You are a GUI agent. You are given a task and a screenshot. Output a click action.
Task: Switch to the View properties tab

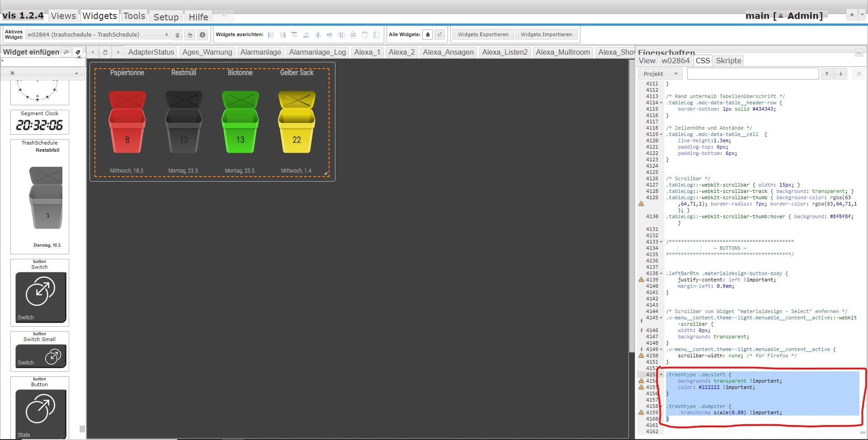pos(647,61)
